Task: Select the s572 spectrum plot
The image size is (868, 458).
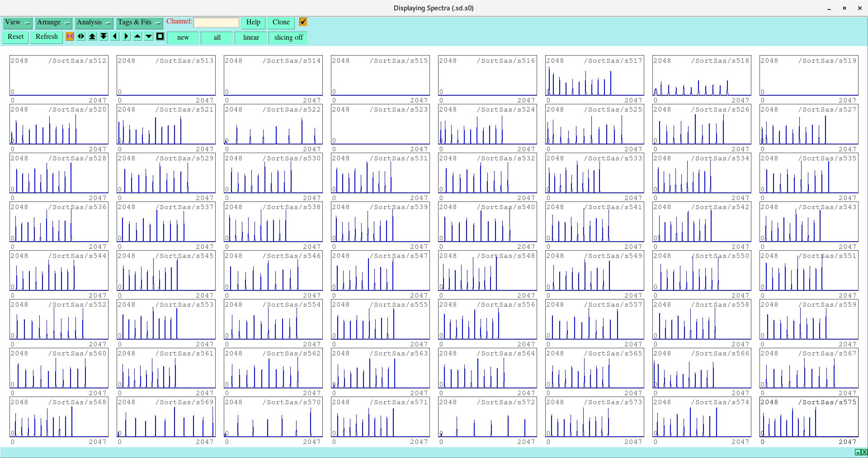Action: [487, 417]
